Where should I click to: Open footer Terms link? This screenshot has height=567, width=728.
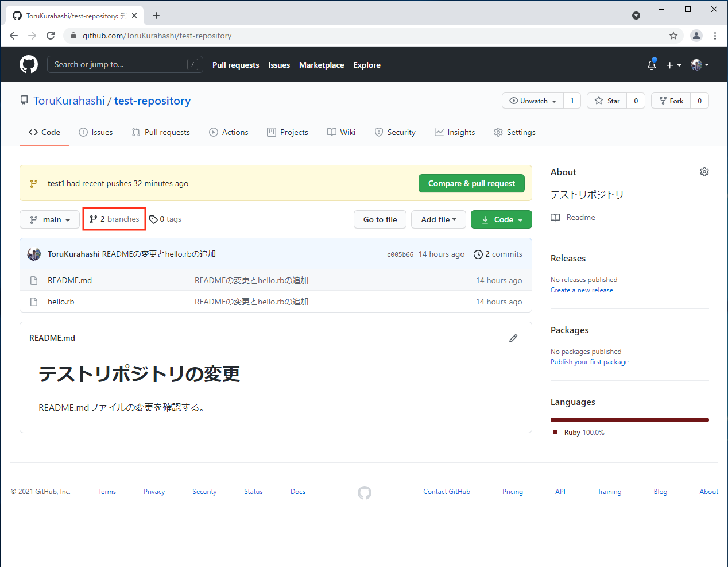pos(107,492)
